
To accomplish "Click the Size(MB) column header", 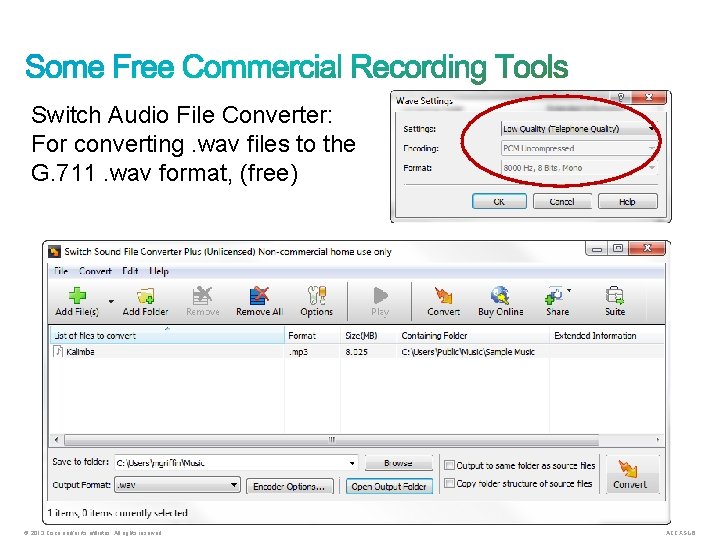I will (368, 335).
